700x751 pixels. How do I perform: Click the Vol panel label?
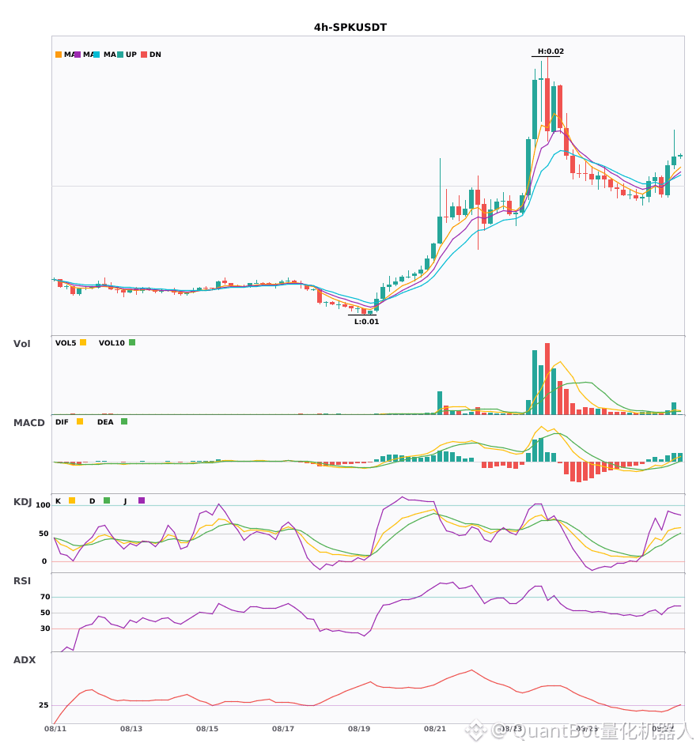point(22,343)
